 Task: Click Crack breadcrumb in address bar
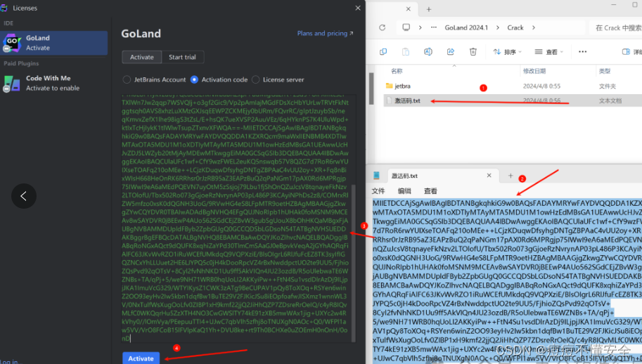515,27
